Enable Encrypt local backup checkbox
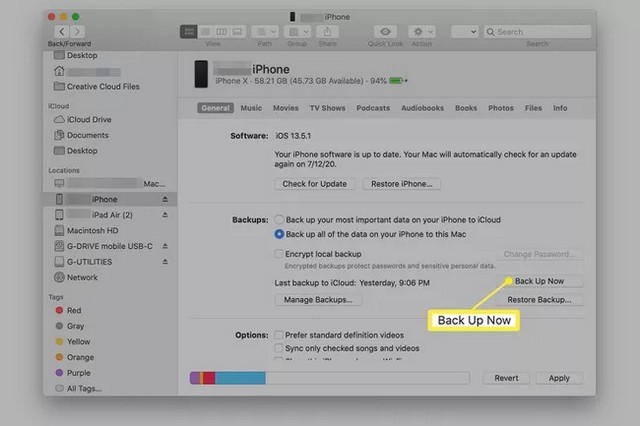640x426 pixels. tap(279, 254)
